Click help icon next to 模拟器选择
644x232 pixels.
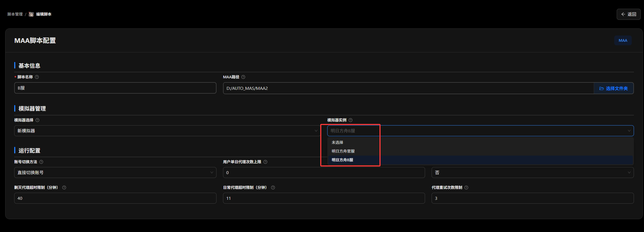tap(37, 120)
